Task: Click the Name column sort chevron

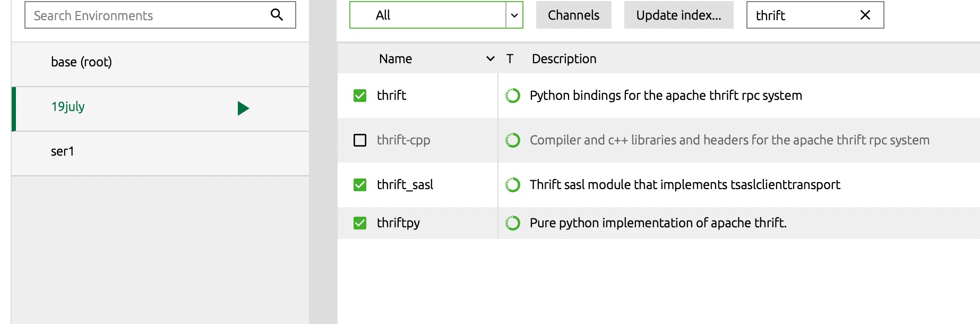Action: tap(491, 59)
